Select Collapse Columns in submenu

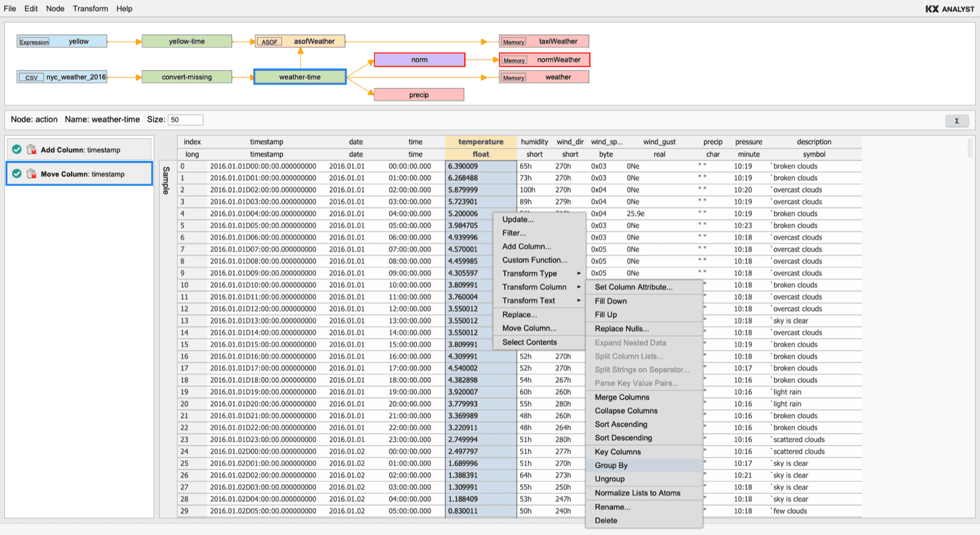pos(644,411)
